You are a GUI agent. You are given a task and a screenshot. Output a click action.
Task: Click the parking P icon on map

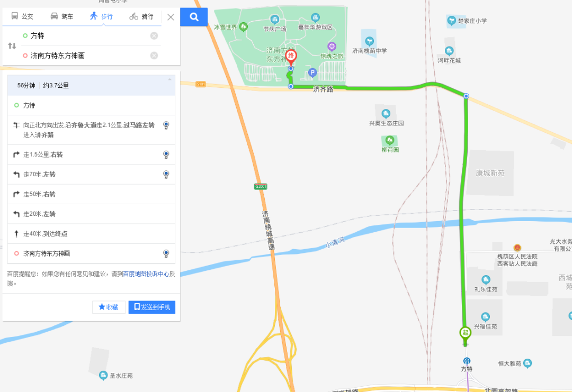(312, 72)
